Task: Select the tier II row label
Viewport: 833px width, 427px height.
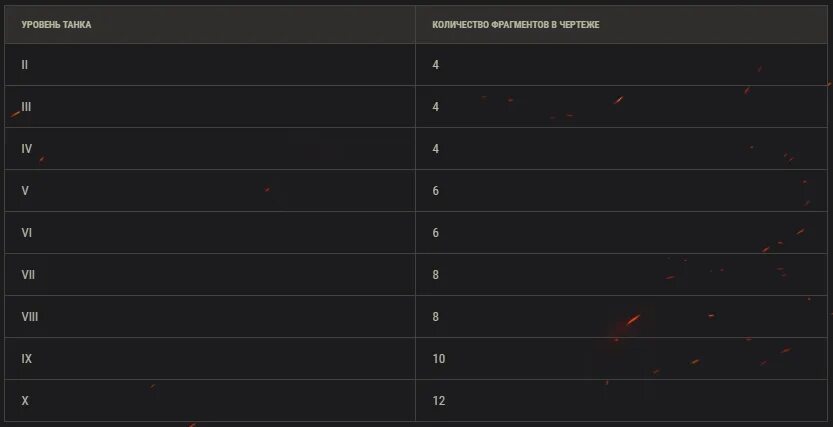Action: tap(24, 65)
